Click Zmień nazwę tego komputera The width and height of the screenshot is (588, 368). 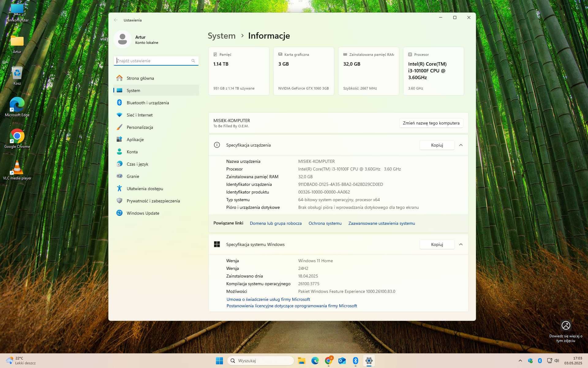tap(431, 123)
